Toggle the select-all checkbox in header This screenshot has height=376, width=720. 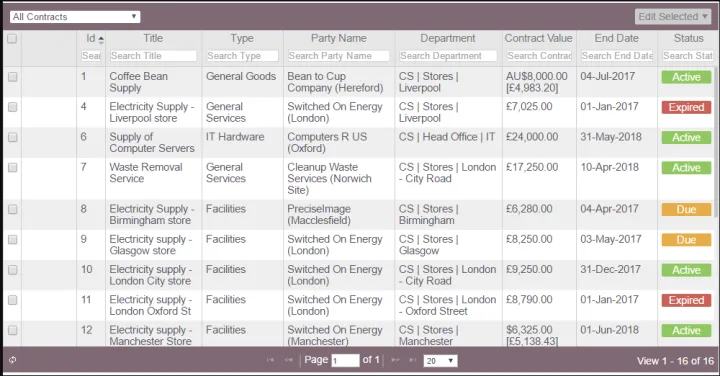pyautogui.click(x=12, y=39)
